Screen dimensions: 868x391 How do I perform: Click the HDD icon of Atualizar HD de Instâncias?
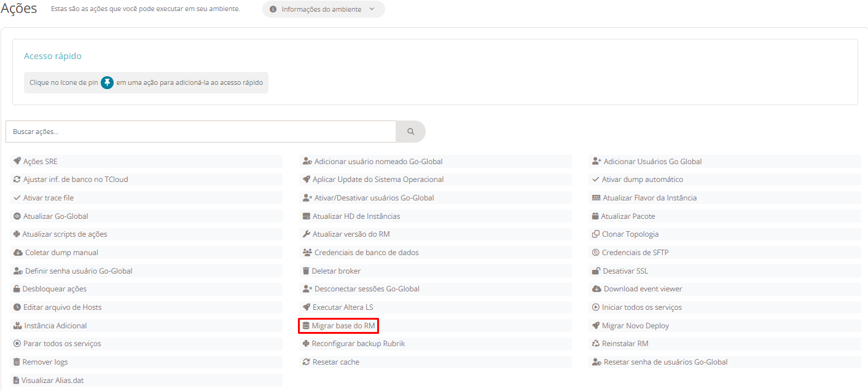[x=307, y=216]
